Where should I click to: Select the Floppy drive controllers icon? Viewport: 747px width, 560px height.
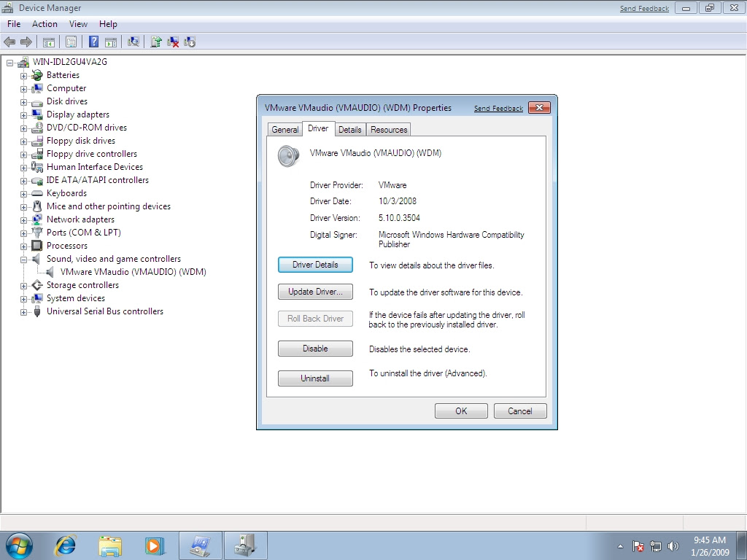coord(36,154)
